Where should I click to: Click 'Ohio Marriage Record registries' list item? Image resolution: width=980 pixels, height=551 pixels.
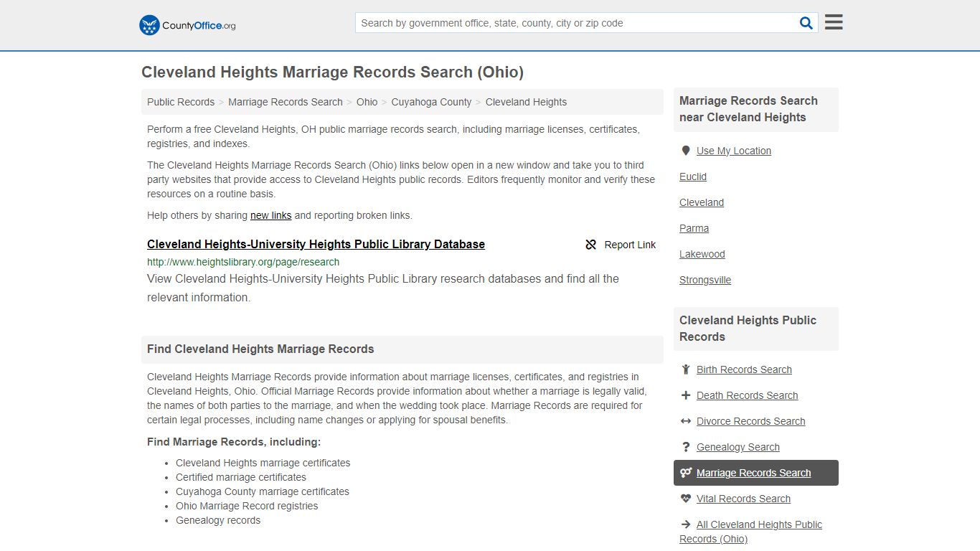247,506
